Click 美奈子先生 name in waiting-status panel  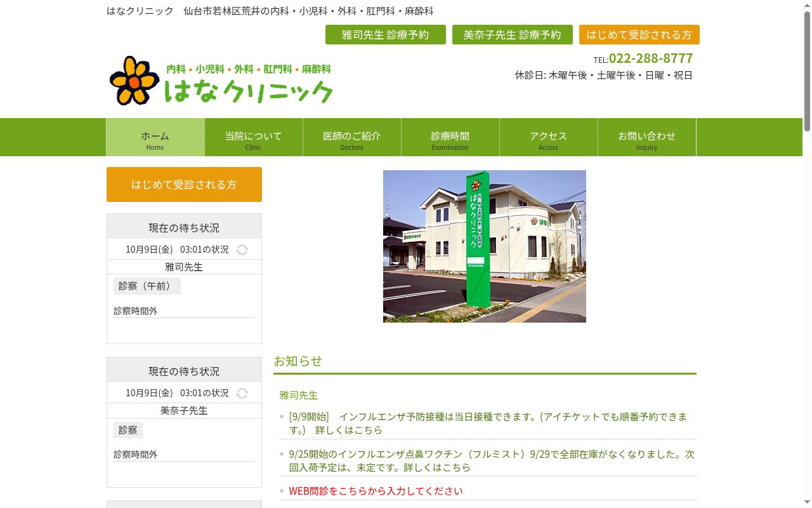(184, 410)
